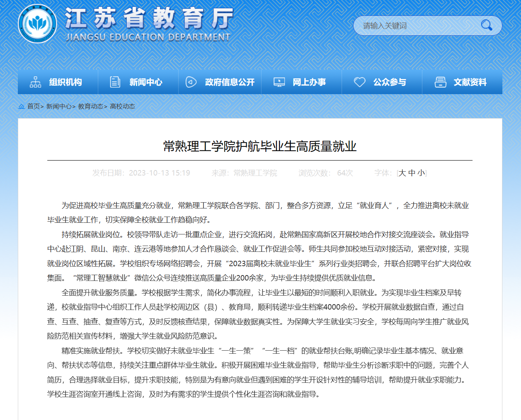This screenshot has height=420, width=521.
Task: Click the paragraph starting 持续拓展就业岗位
Action: pyautogui.click(x=259, y=256)
